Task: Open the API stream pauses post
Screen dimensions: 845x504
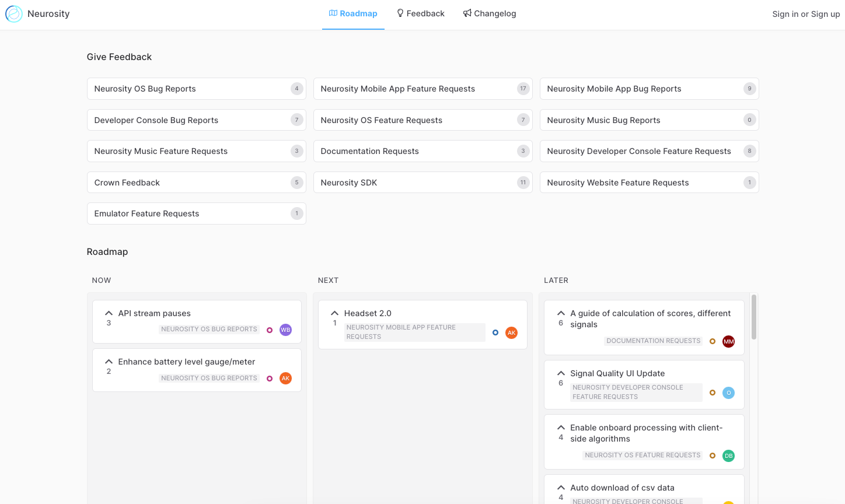Action: (x=154, y=313)
